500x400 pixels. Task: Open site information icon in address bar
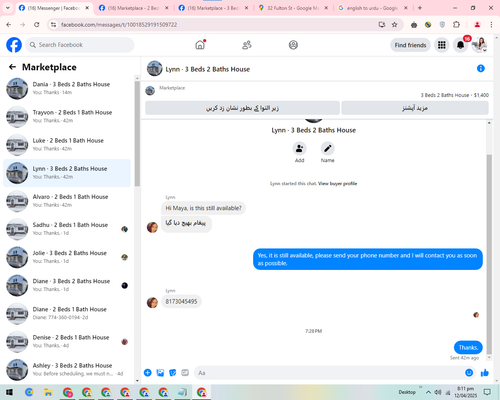pos(53,25)
